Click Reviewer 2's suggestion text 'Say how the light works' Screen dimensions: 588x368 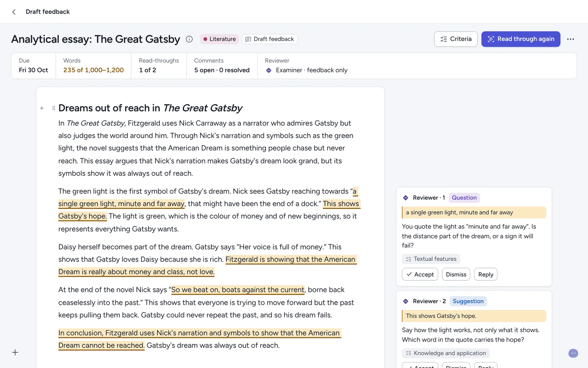tap(471, 335)
